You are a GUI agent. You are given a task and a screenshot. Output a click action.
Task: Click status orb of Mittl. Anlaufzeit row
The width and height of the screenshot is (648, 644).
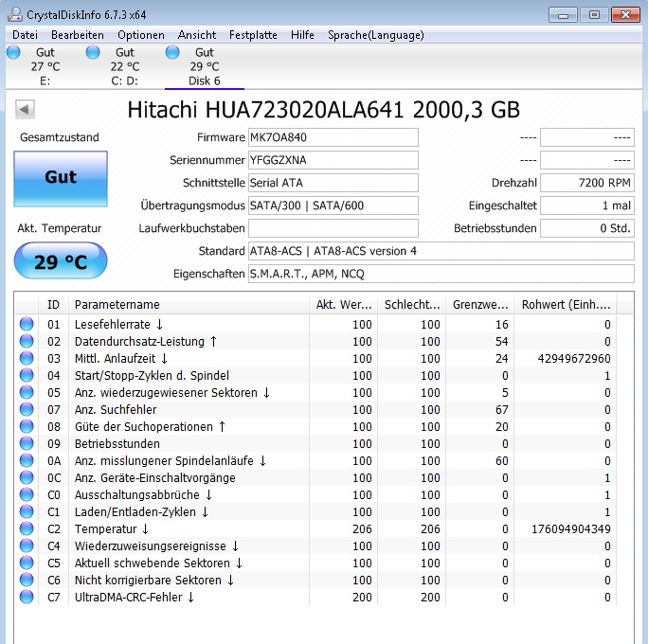click(x=27, y=358)
